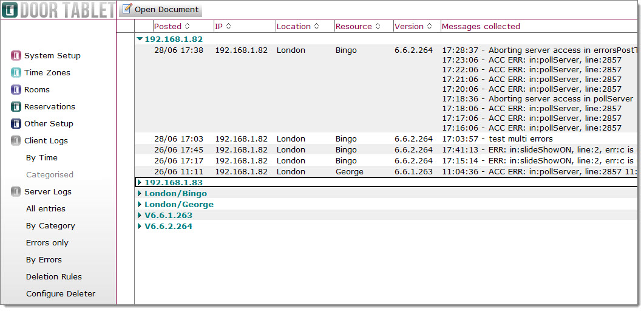Select the 28/06 17:03 test multi errors entry
Screen dimensions: 644x311
[x=386, y=139]
